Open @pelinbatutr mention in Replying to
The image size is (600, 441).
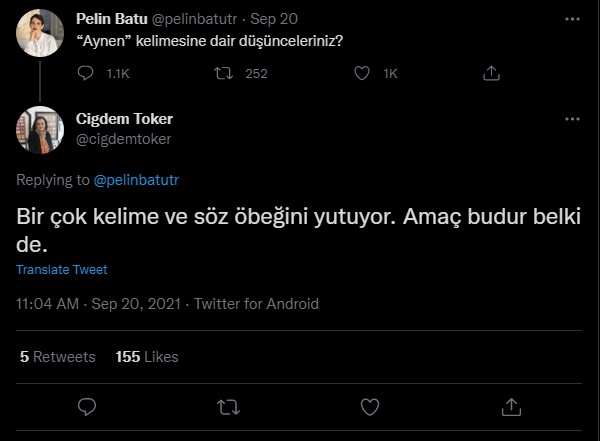(136, 180)
